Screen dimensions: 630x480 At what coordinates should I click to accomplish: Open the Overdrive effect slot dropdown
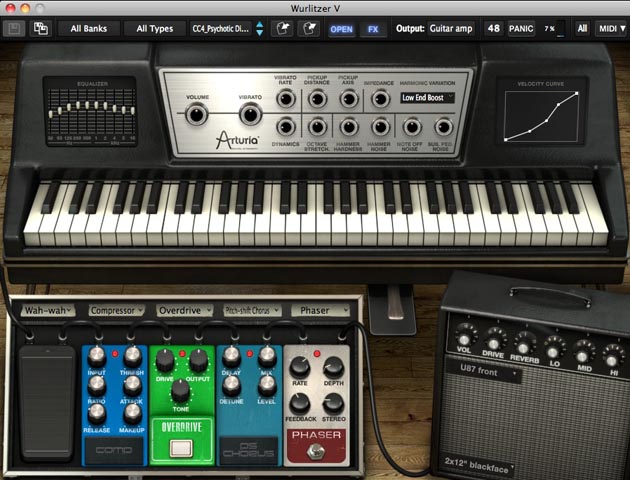(184, 310)
